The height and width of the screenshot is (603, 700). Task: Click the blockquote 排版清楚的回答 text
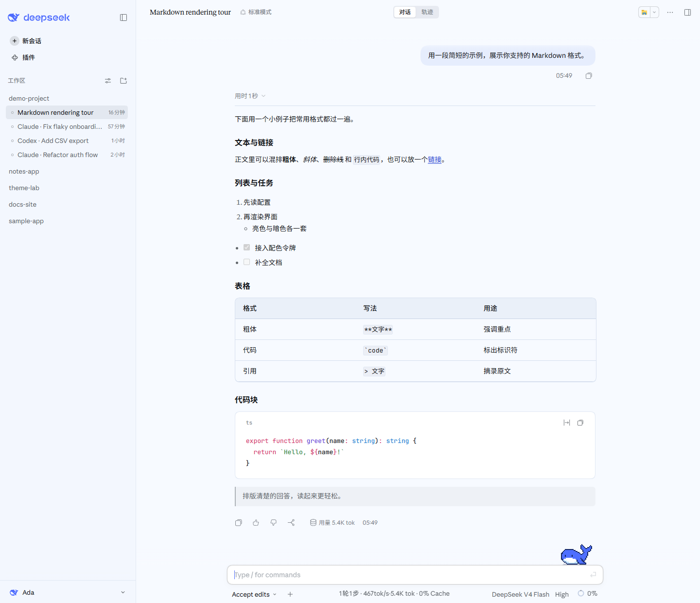click(294, 496)
